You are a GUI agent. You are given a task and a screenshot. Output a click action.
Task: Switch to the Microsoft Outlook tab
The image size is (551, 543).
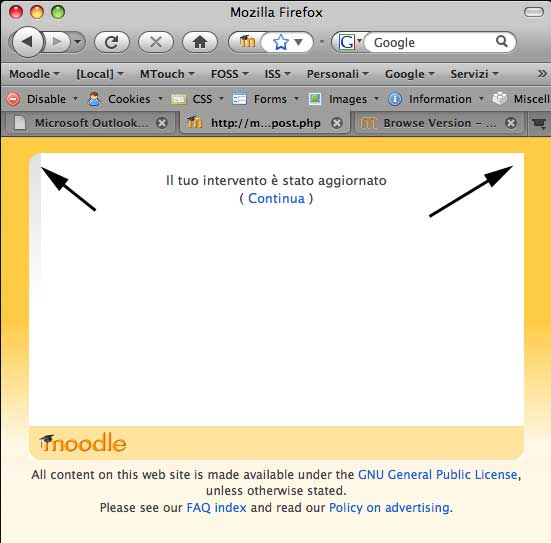coord(90,123)
